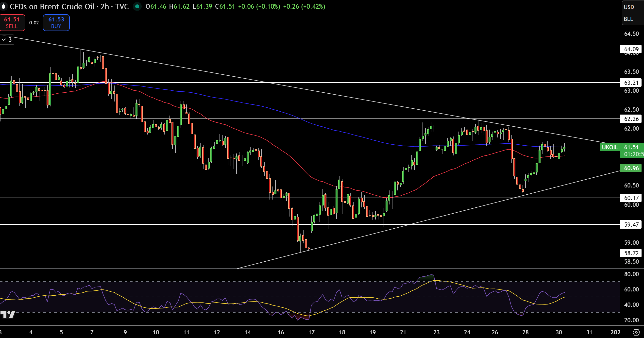Viewport: 644px width, 338px height.
Task: Open the USD currency selector
Action: click(x=629, y=7)
